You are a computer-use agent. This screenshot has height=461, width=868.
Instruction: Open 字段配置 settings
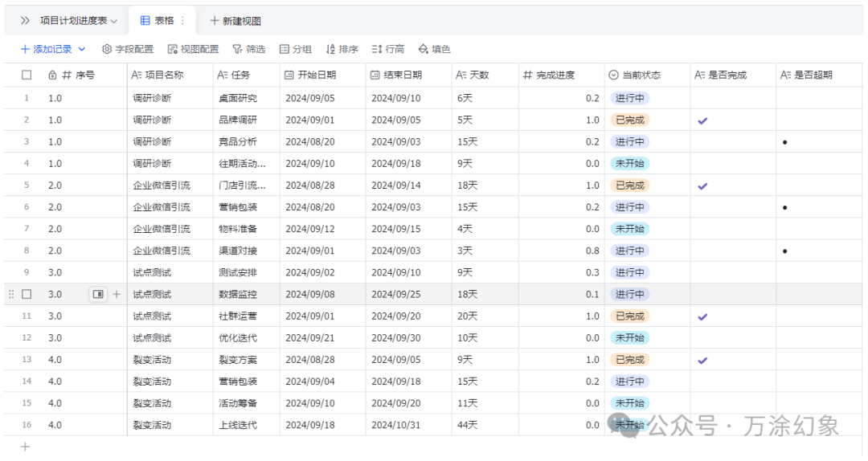(127, 49)
